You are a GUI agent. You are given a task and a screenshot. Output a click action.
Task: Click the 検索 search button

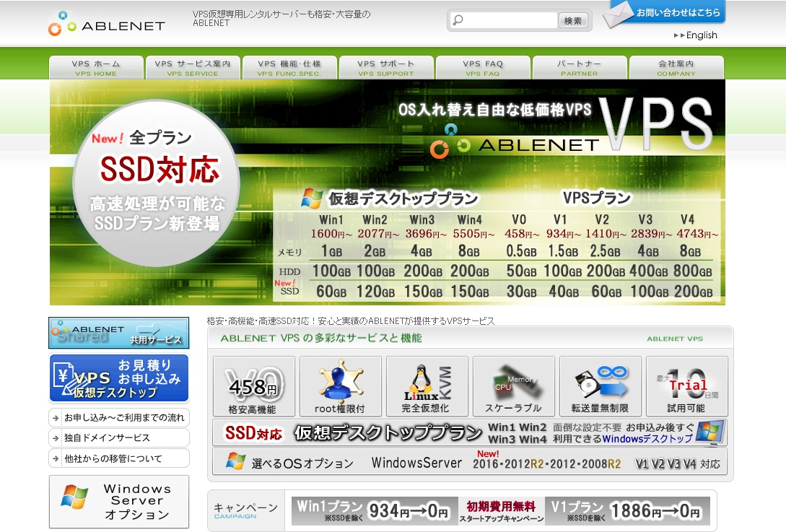click(573, 20)
